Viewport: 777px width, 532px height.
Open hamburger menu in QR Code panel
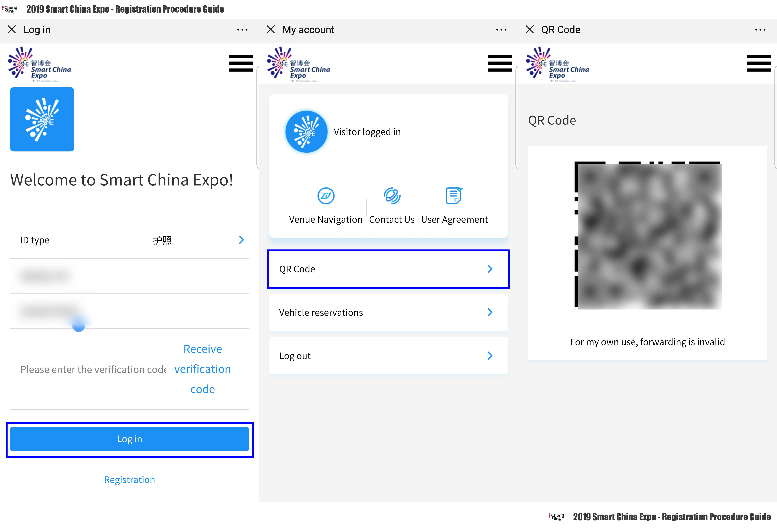point(759,63)
